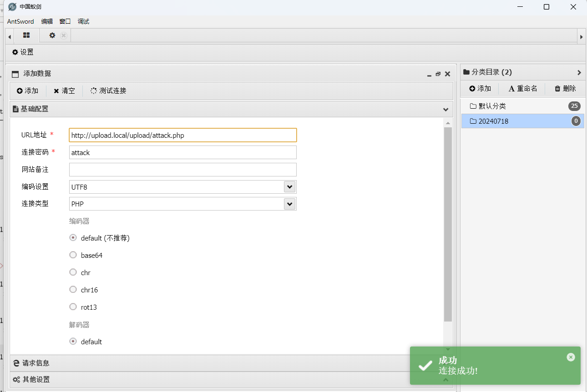Open the 编辑 menu
The width and height of the screenshot is (587, 392).
click(x=47, y=21)
